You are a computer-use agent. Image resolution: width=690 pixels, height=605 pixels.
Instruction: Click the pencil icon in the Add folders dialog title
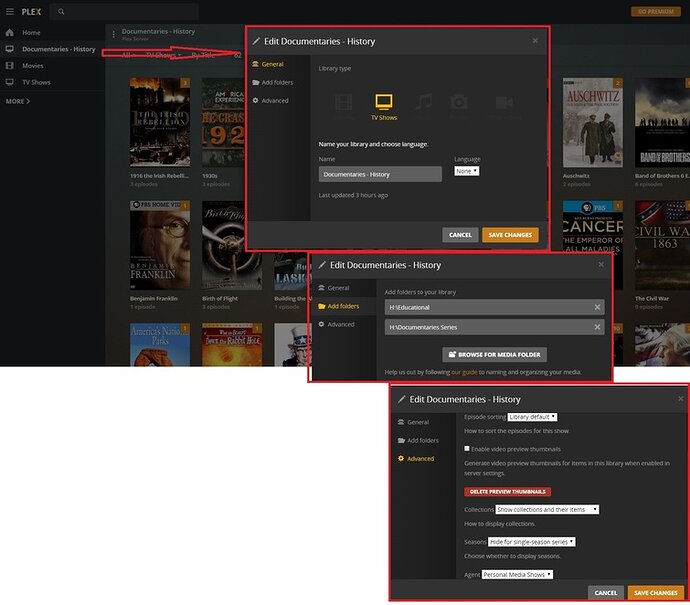pyautogui.click(x=322, y=265)
